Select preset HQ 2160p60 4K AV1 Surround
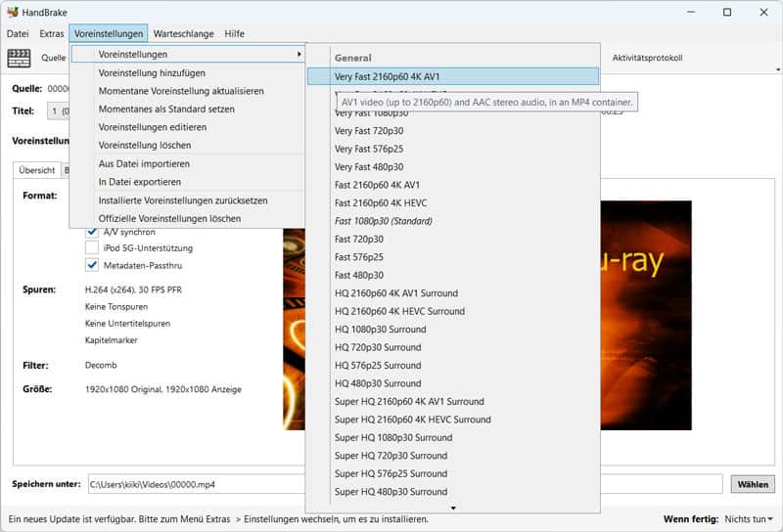Viewport: 783px width, 532px height. point(453,293)
